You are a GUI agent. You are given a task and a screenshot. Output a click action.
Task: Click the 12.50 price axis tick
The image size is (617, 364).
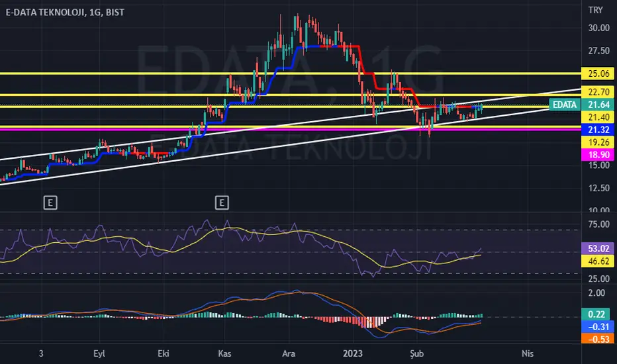tap(599, 188)
